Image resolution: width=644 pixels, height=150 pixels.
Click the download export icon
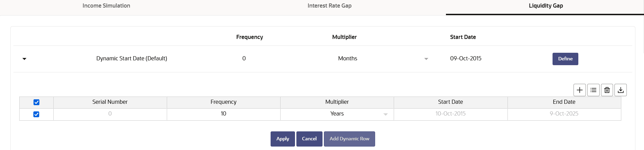point(621,90)
